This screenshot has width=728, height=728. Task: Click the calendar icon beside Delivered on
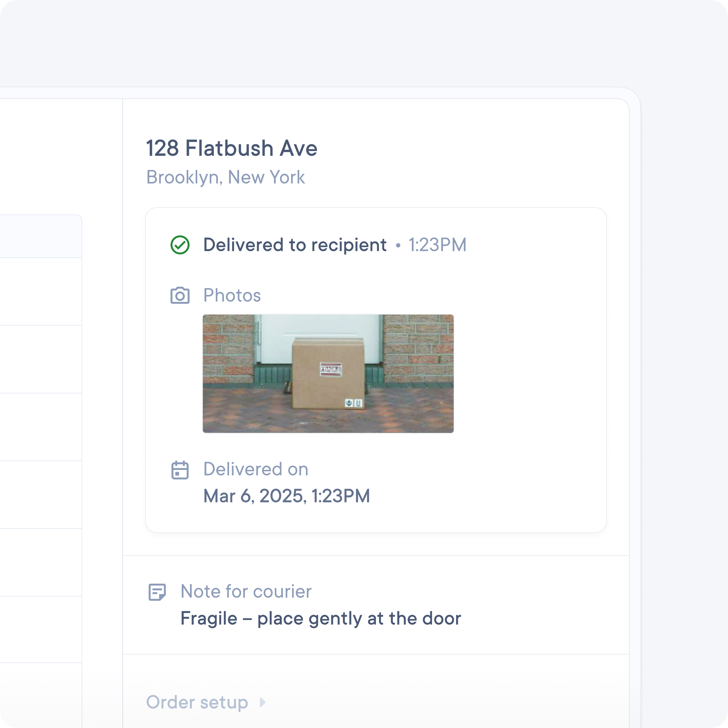point(180,470)
